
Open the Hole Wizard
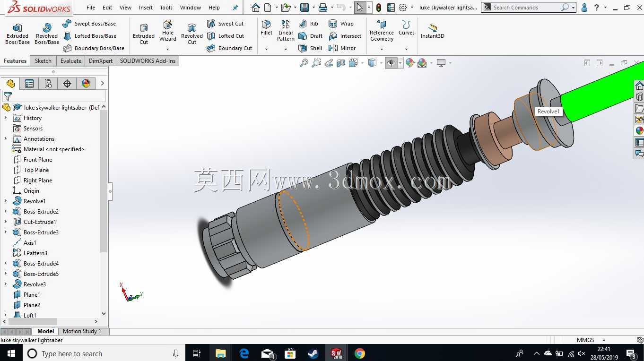click(x=167, y=31)
